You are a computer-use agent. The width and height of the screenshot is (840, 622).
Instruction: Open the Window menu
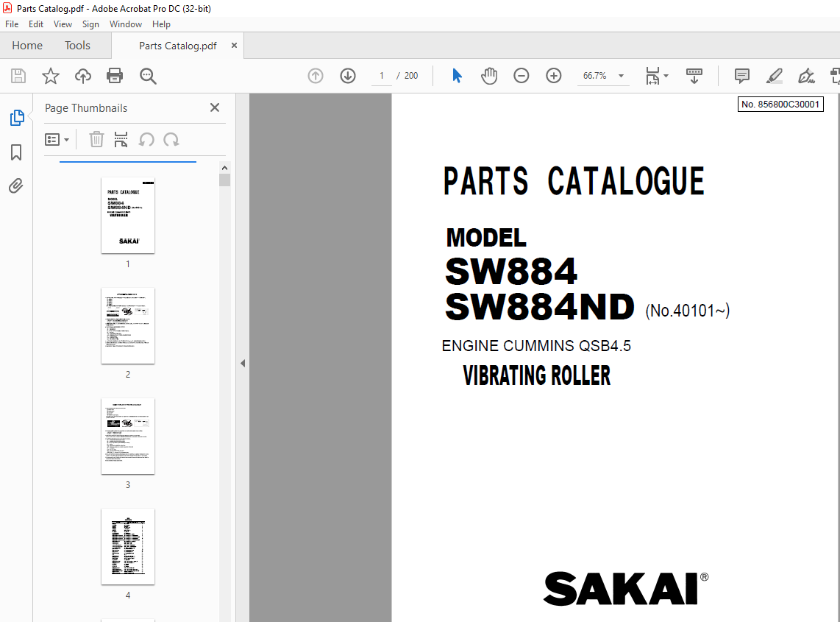[x=125, y=24]
